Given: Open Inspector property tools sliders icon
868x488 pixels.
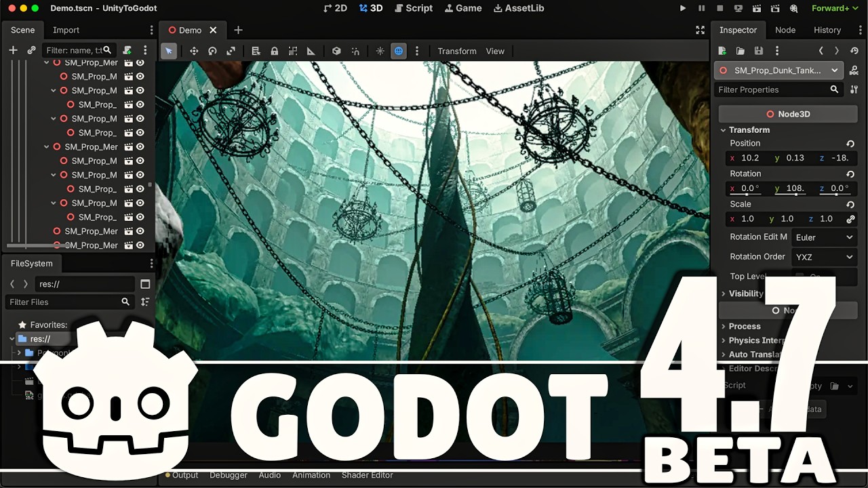Looking at the screenshot, I should pyautogui.click(x=854, y=89).
